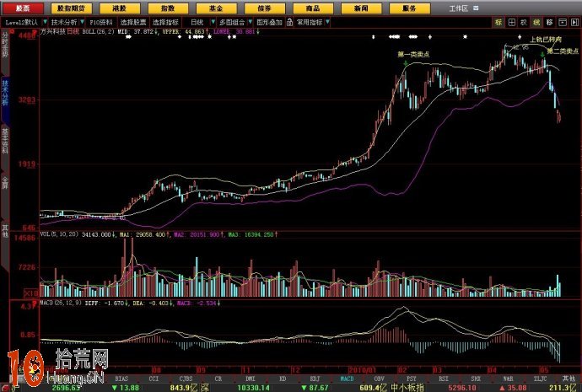Go to the 债券 bonds tab
Screen dimensions: 582x392
[265, 8]
